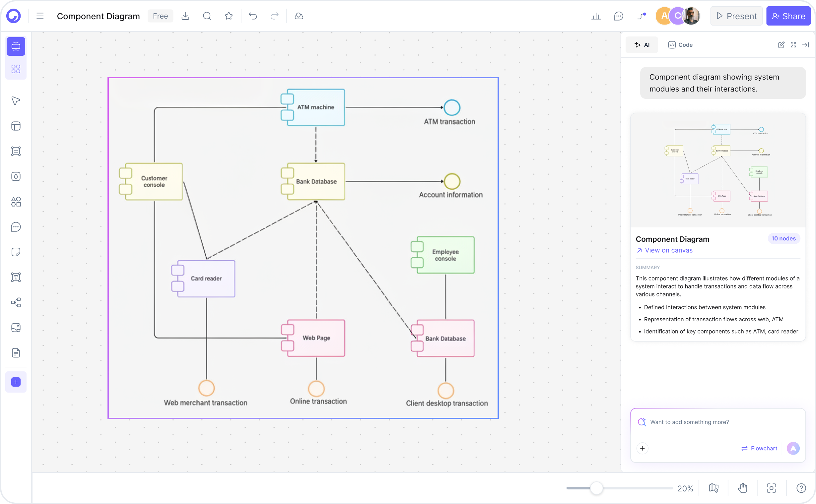Switch to the AI tab
Viewport: 816px width, 504px height.
pos(642,45)
